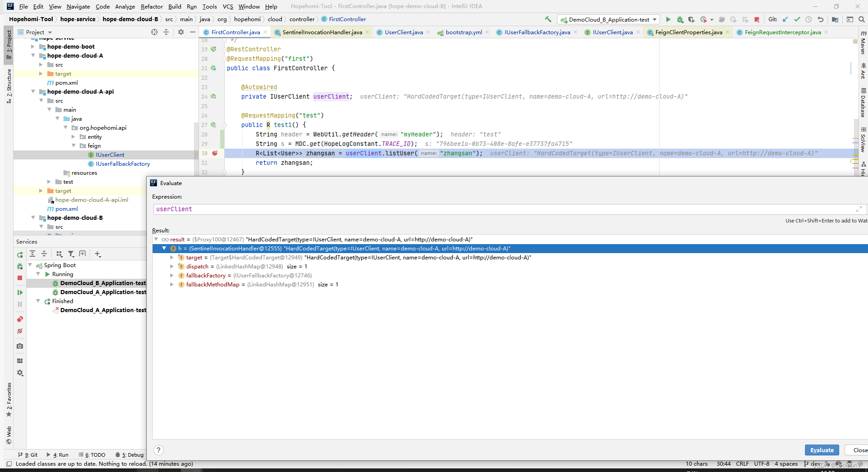Open the Refactor menu
The width and height of the screenshot is (868, 472).
pos(152,6)
